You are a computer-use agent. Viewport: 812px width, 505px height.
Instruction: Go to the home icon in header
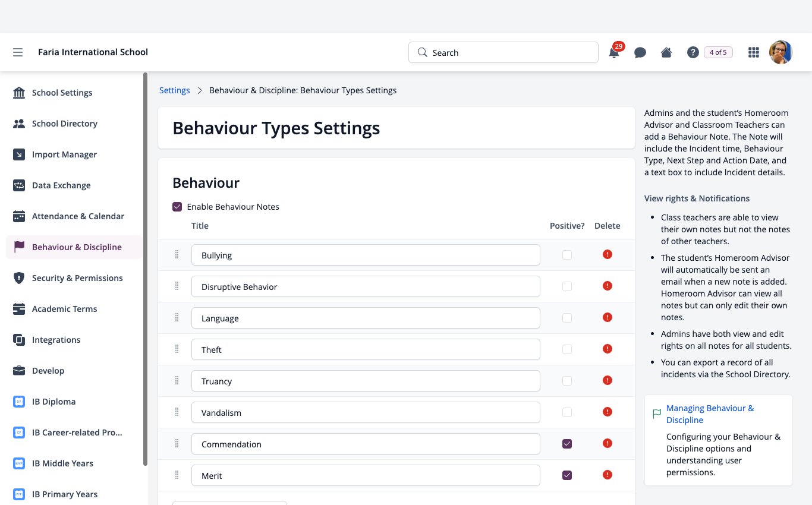coord(666,52)
